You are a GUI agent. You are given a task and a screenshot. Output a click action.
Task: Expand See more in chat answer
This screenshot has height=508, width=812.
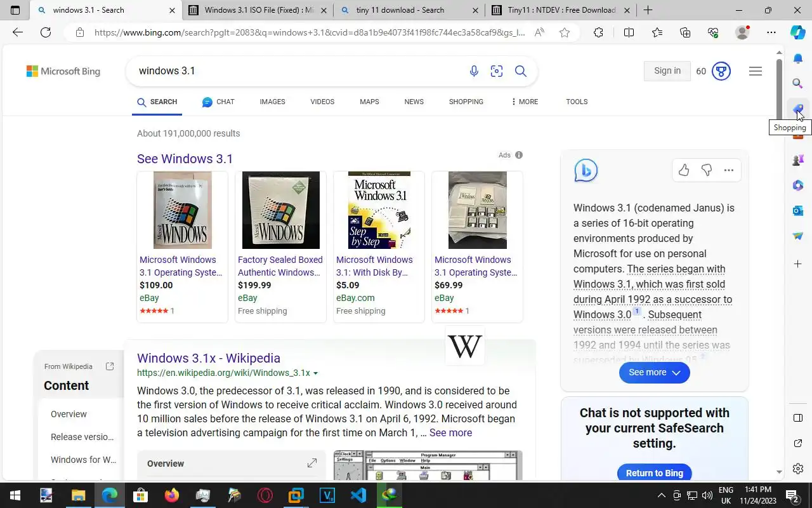(x=654, y=373)
